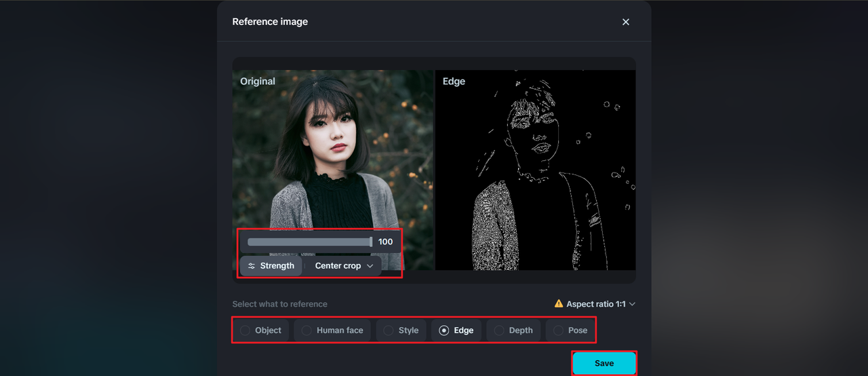Select the Depth reference option

513,331
